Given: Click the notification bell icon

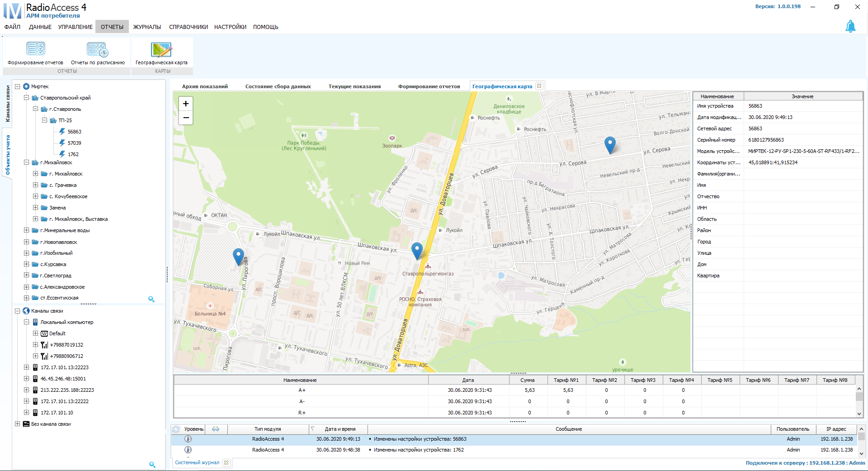Looking at the screenshot, I should (x=850, y=26).
